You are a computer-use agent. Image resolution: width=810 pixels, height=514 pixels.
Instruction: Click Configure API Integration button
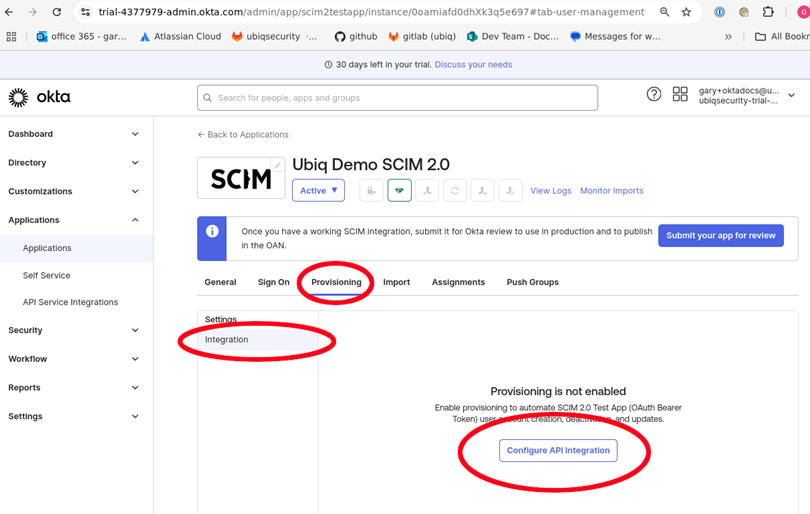[558, 450]
